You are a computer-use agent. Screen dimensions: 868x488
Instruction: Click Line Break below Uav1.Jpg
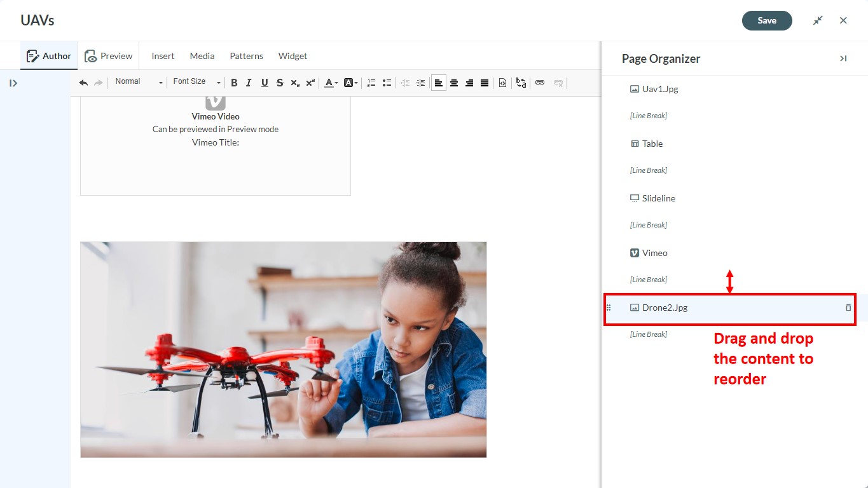tap(648, 116)
